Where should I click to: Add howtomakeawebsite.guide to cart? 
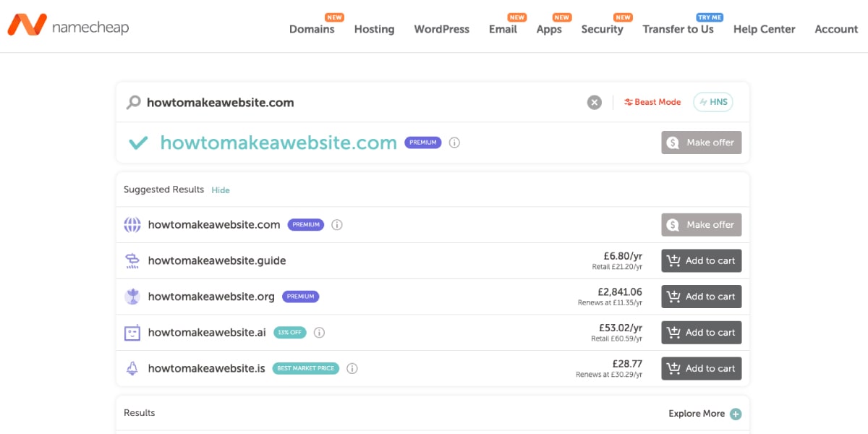(x=702, y=261)
